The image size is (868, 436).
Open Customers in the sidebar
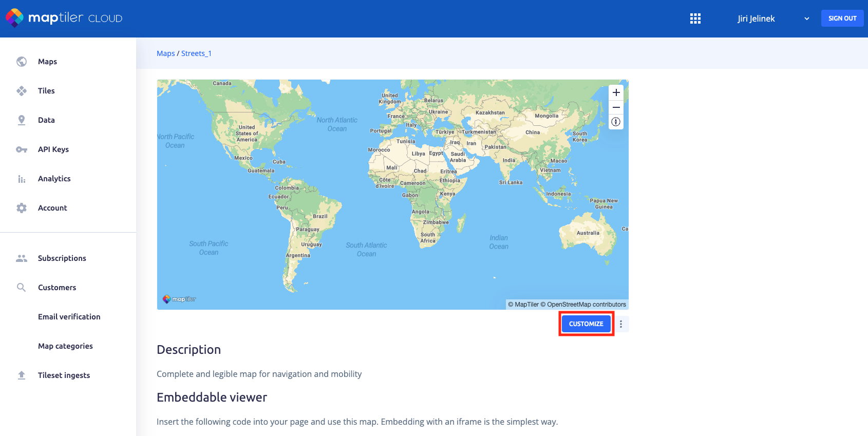pyautogui.click(x=56, y=288)
